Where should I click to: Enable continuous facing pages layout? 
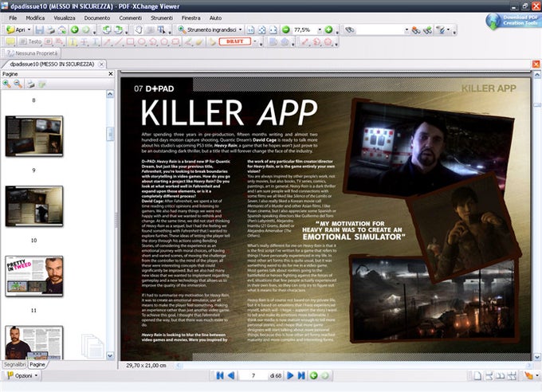pos(512,376)
